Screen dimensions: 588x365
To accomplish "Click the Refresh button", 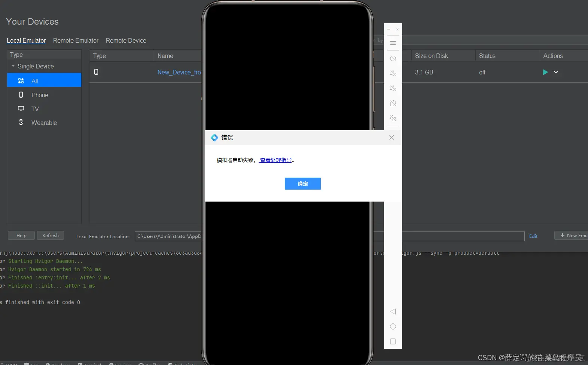I will (51, 235).
